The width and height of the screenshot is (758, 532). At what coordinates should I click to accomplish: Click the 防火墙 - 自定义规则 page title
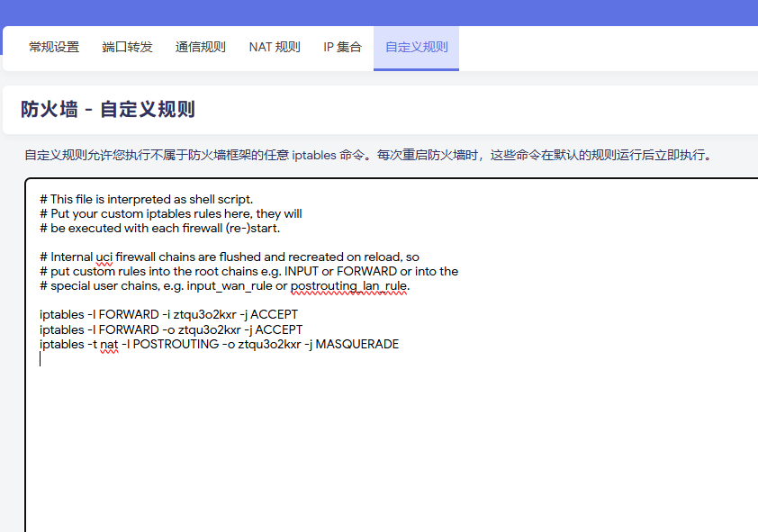coord(106,108)
